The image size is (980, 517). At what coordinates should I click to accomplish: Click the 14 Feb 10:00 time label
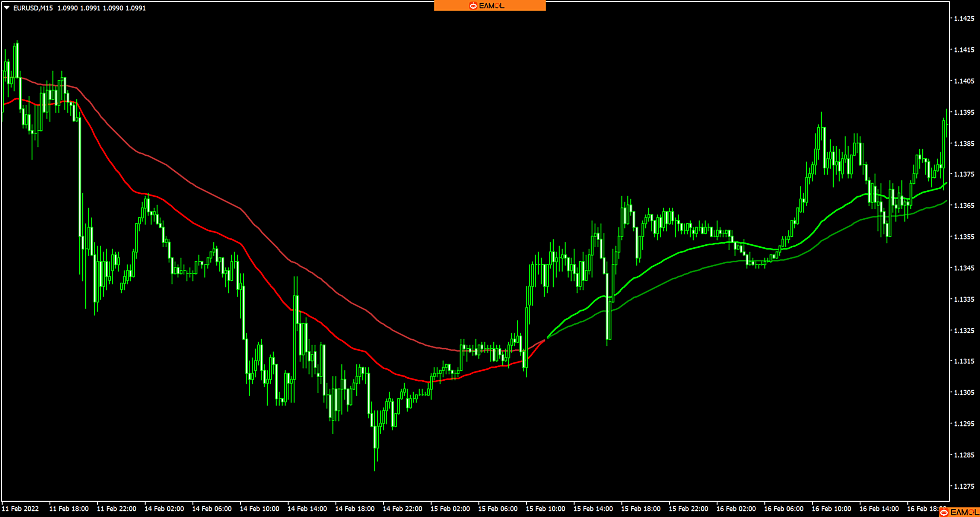click(260, 509)
